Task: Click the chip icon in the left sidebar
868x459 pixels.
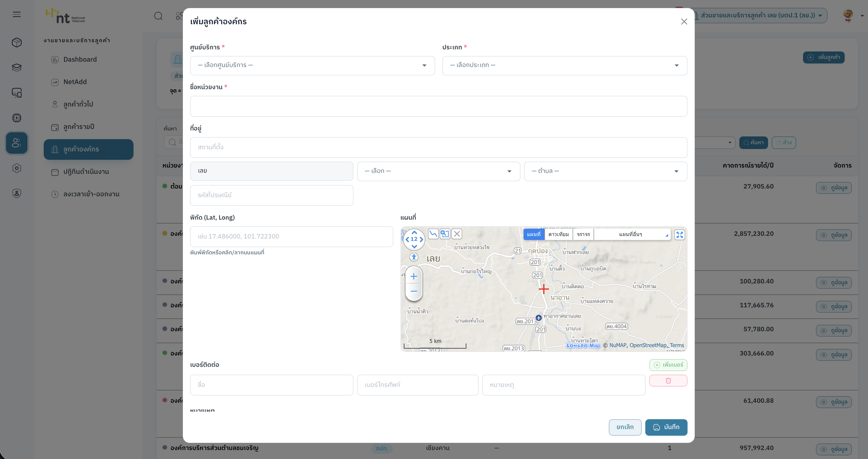Action: coord(17,118)
